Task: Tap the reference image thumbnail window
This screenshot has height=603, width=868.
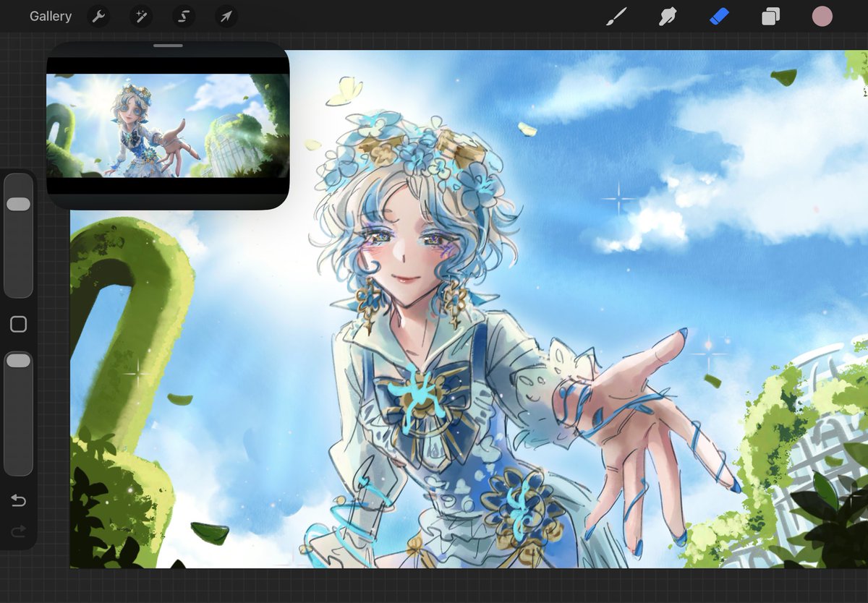Action: tap(168, 126)
